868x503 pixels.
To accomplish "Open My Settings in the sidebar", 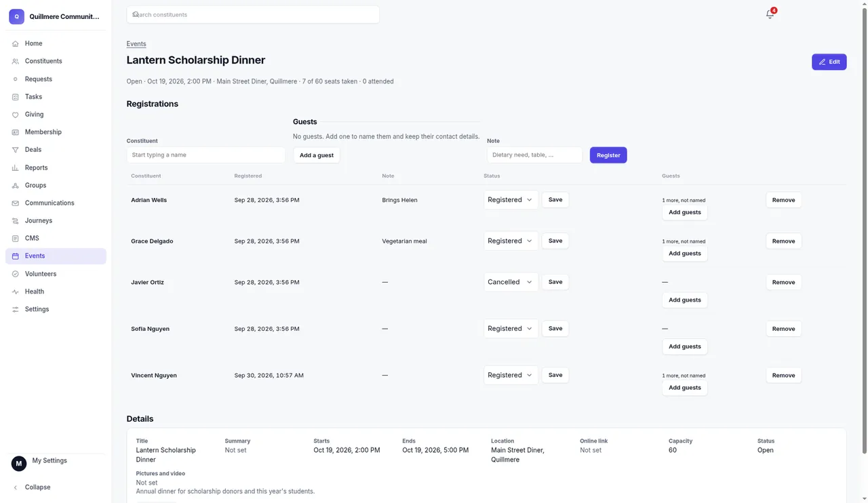I will [56, 463].
